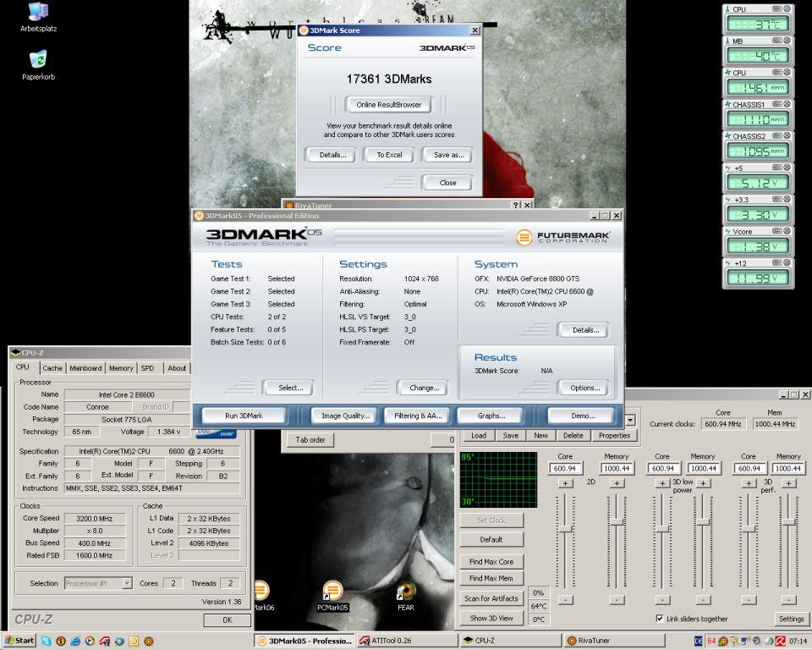
Task: Close the CHASSIS2 gadget via its X icon
Action: (x=787, y=135)
